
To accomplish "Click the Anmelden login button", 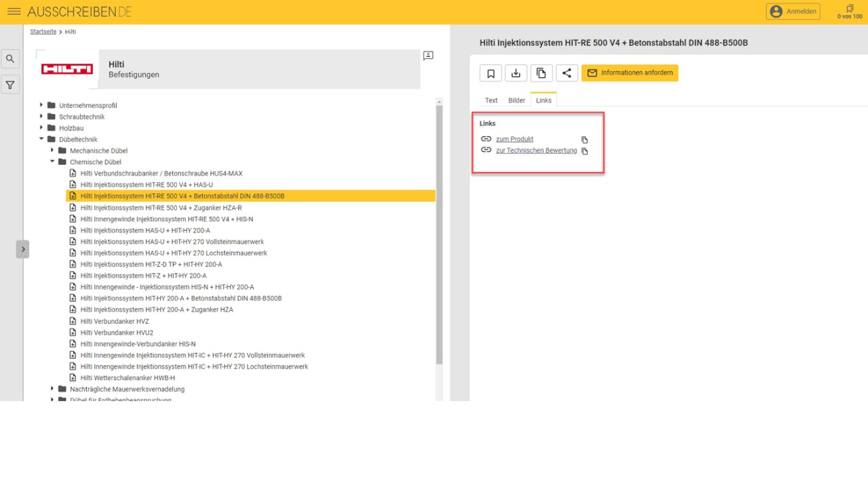I will (793, 12).
